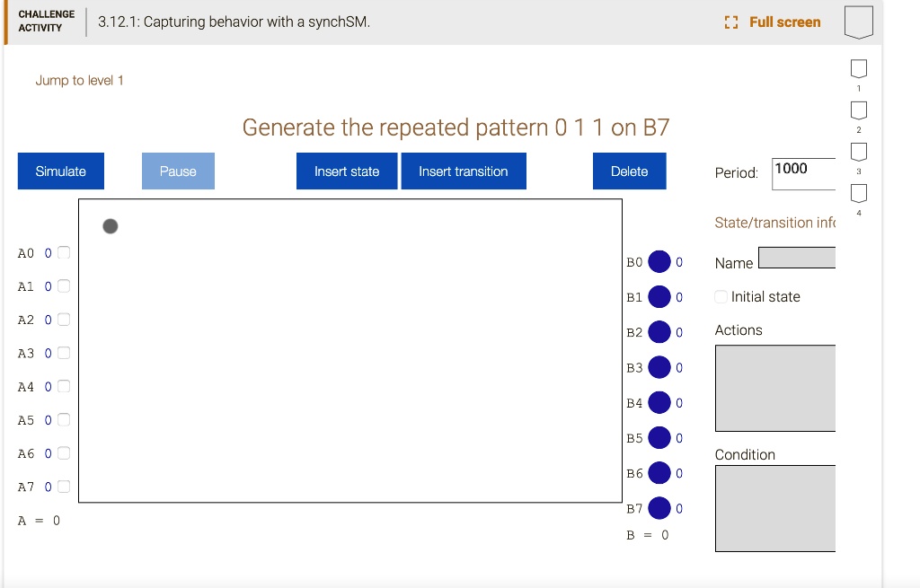Click the B0 output indicator light

point(661,261)
